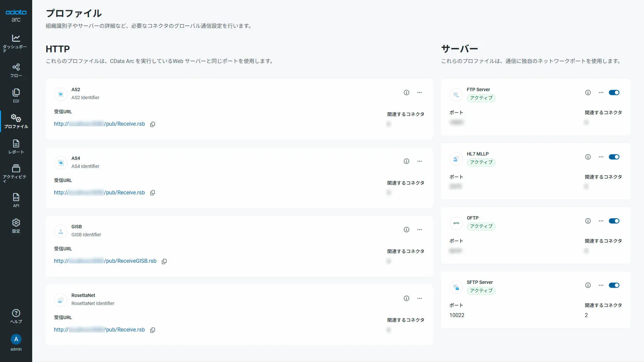Copy the AS2 receive URL
Screen dimensions: 644x362
pos(153,124)
